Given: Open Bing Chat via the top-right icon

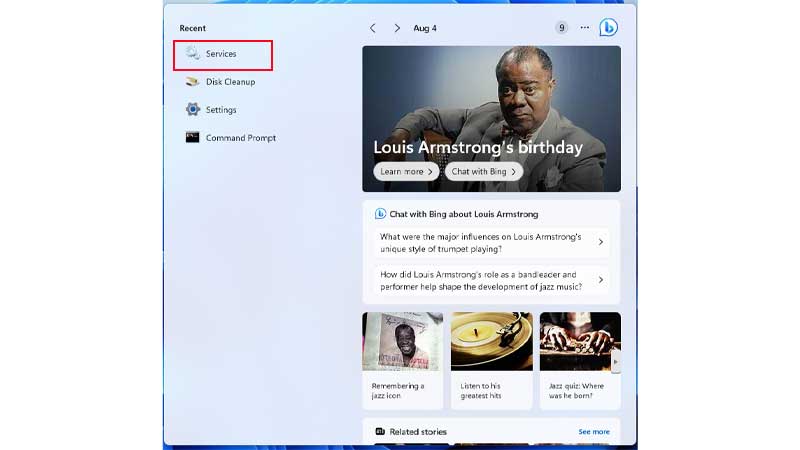Looking at the screenshot, I should 608,28.
